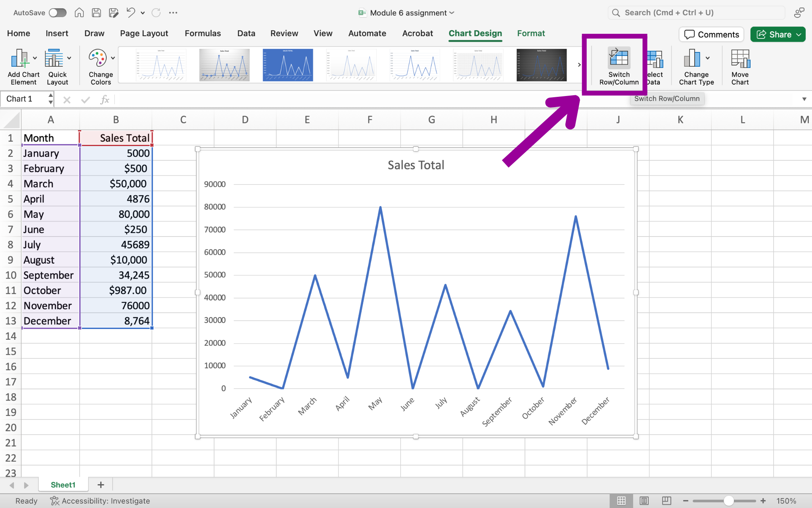Click the formula bar cancel X icon
Screen dimensions: 812x508
pos(67,100)
